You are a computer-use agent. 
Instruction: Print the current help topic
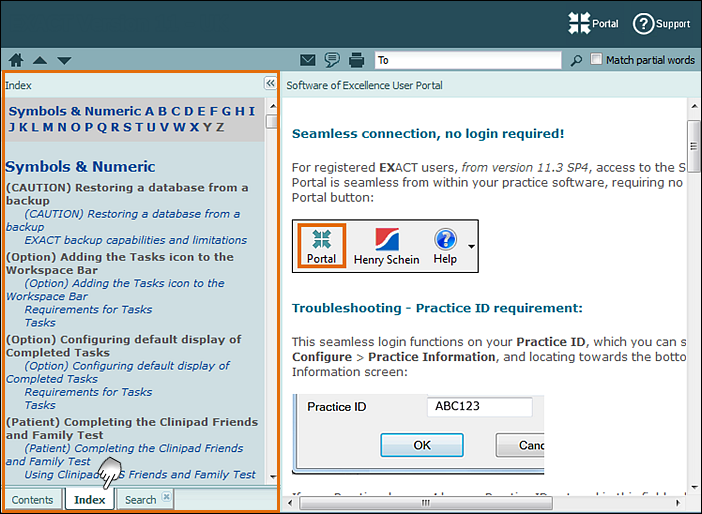(356, 60)
